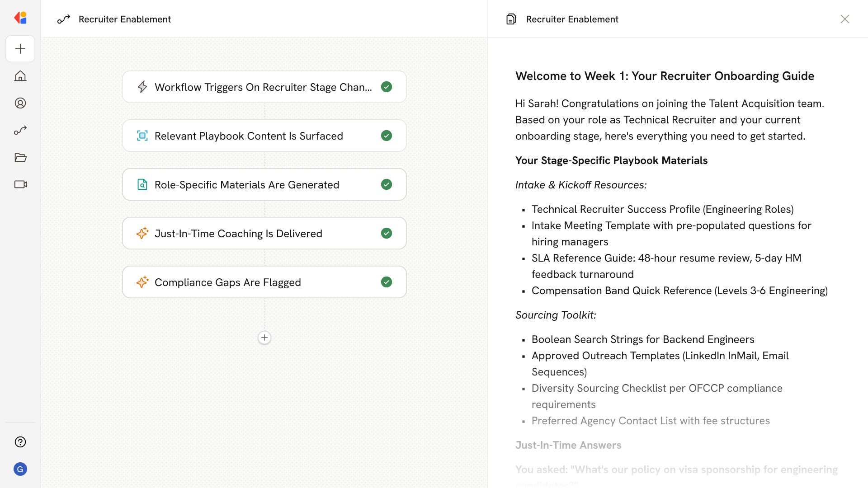Click the video camera icon in sidebar
Viewport: 868px width, 488px height.
20,184
